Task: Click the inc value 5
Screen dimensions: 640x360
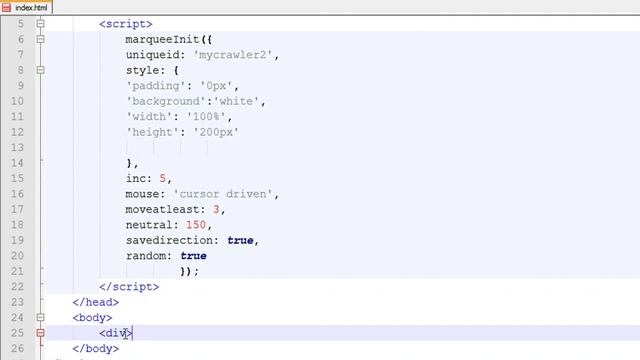Action: click(x=162, y=178)
